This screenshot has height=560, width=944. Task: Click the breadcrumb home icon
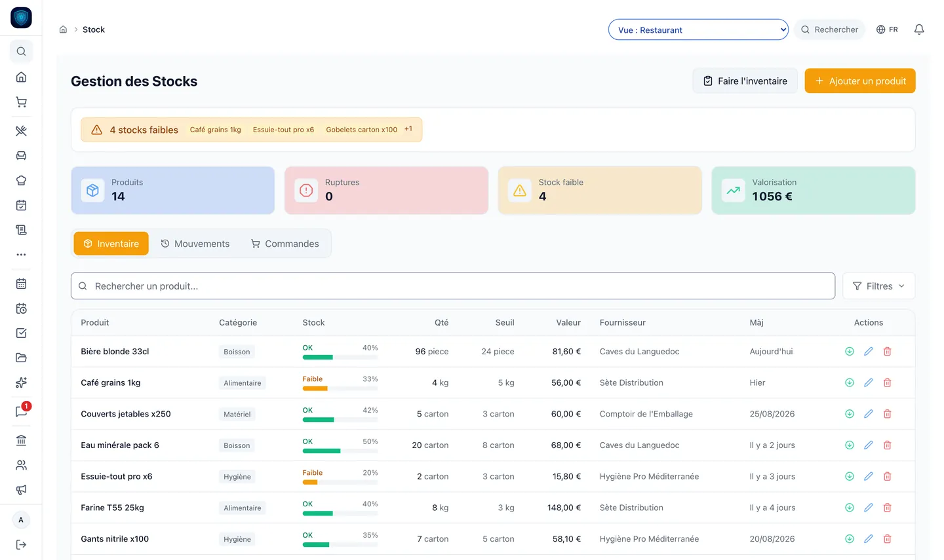pos(63,29)
